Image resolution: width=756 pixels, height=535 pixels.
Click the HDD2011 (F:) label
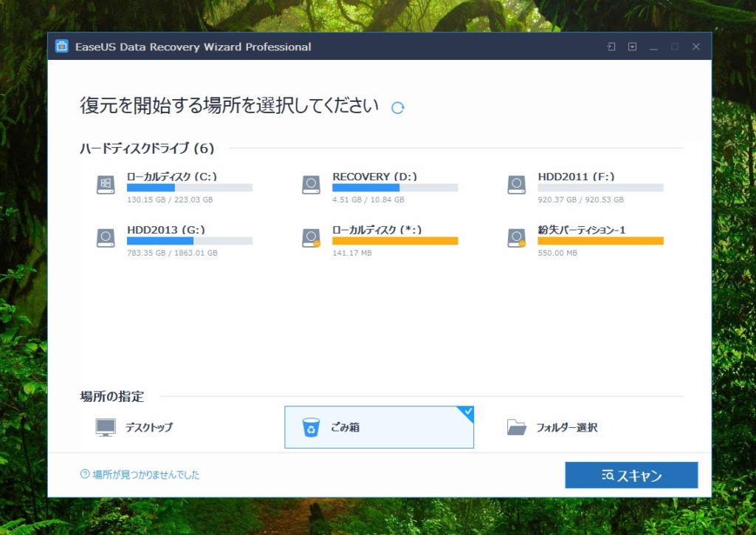576,177
